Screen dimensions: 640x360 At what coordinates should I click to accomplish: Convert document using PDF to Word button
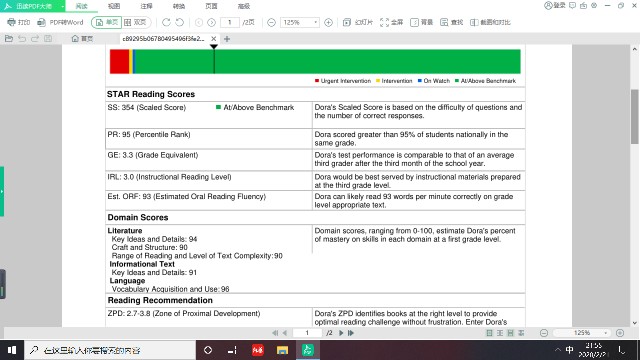(x=60, y=22)
